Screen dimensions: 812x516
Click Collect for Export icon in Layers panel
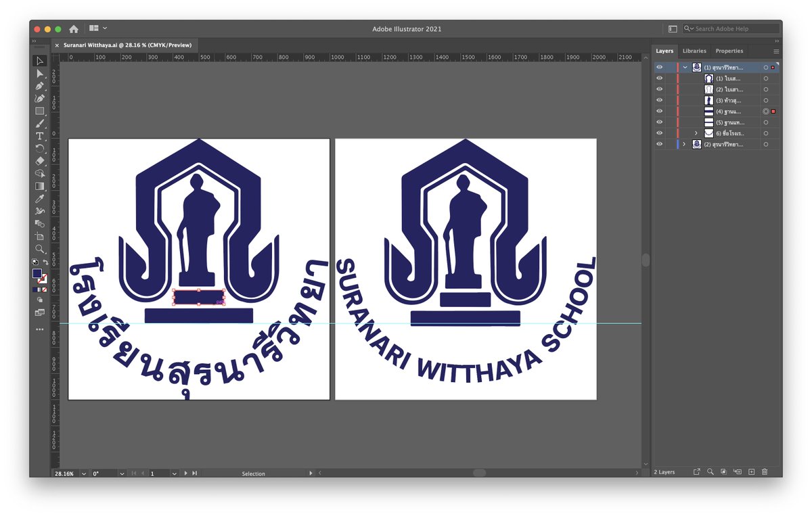tap(697, 472)
